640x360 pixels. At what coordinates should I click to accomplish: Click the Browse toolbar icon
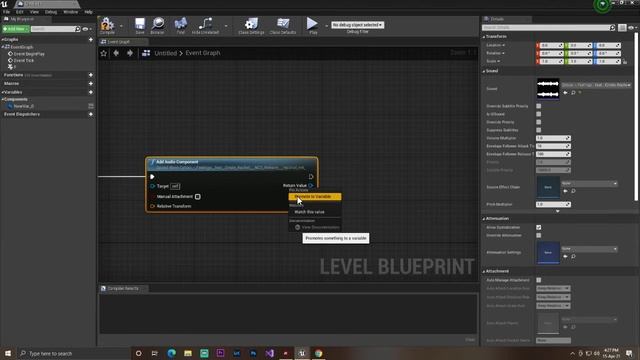coord(158,24)
